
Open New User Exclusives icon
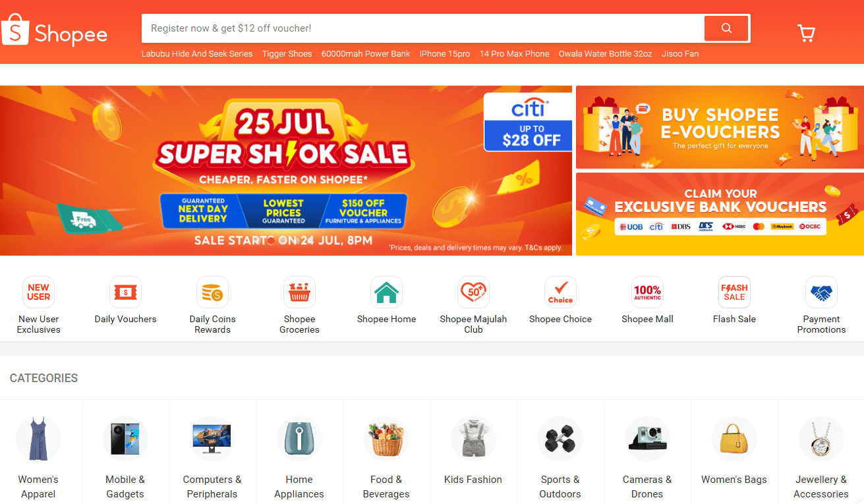coord(38,292)
